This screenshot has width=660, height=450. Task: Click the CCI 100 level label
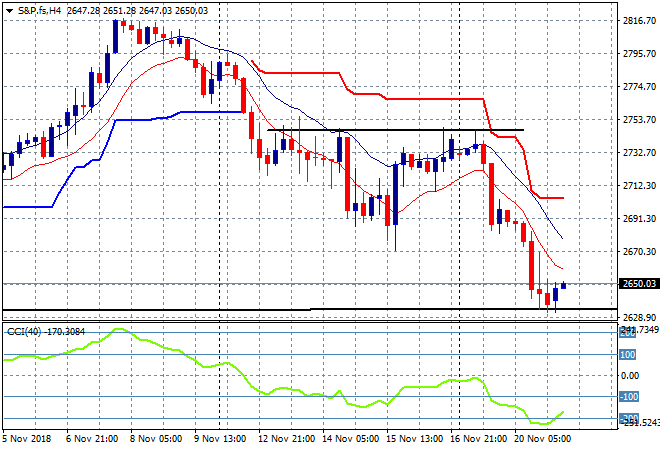click(x=627, y=354)
